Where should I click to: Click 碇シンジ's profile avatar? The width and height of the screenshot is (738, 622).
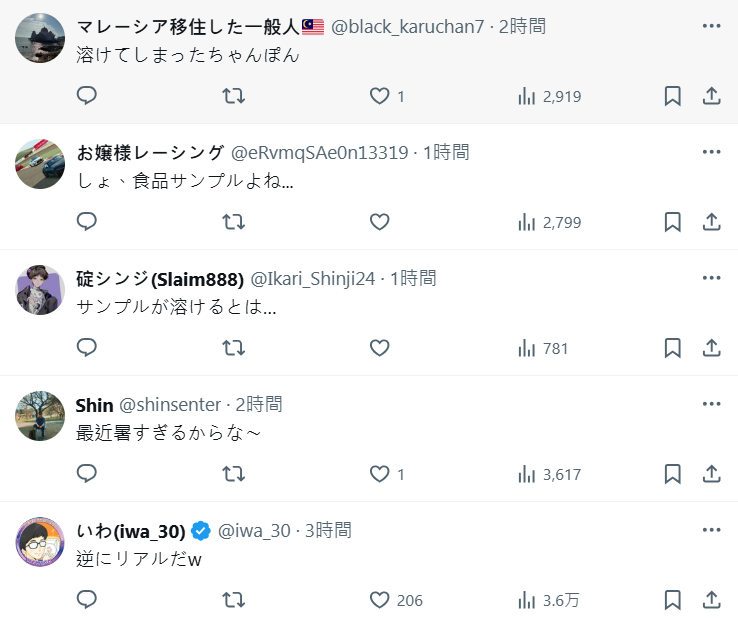coord(40,290)
